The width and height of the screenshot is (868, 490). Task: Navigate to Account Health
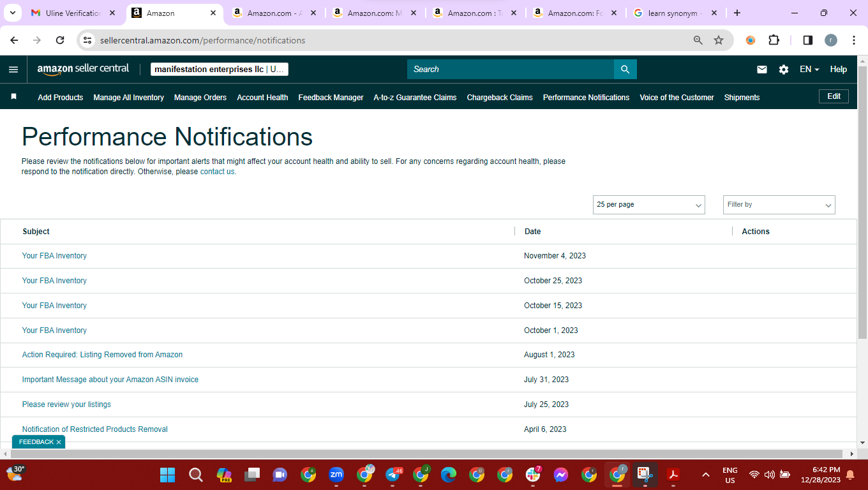coord(262,98)
